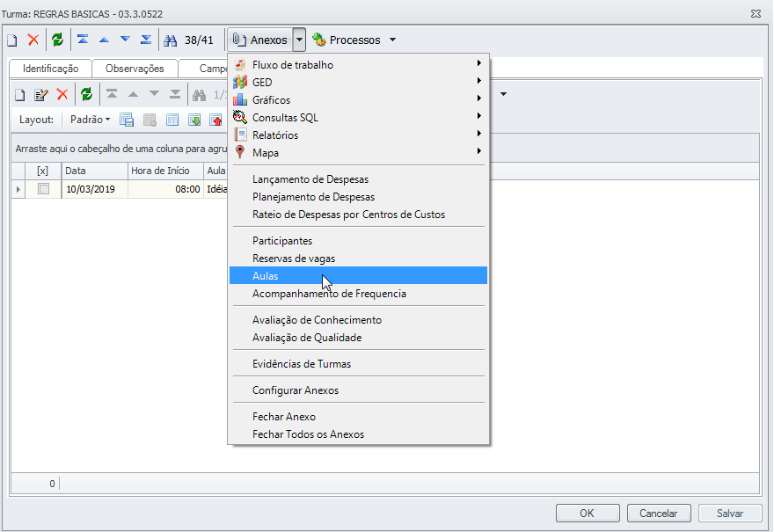Choose Rateio de Despesas por Centros de Custos
Image resolution: width=774 pixels, height=532 pixels.
358,215
